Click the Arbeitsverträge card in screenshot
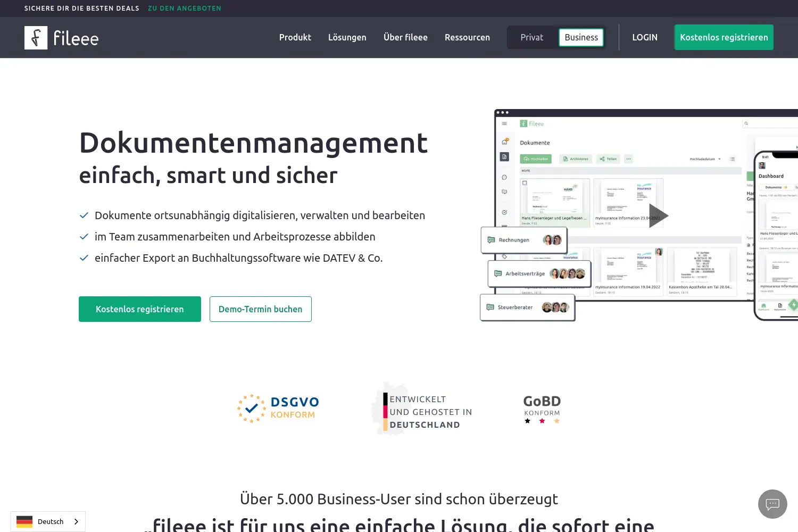The height and width of the screenshot is (532, 798). (x=539, y=273)
